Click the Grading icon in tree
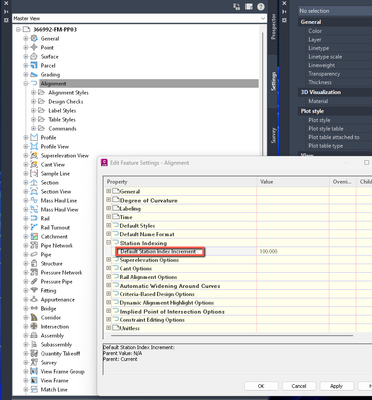Image resolution: width=372 pixels, height=400 pixels. (x=34, y=74)
